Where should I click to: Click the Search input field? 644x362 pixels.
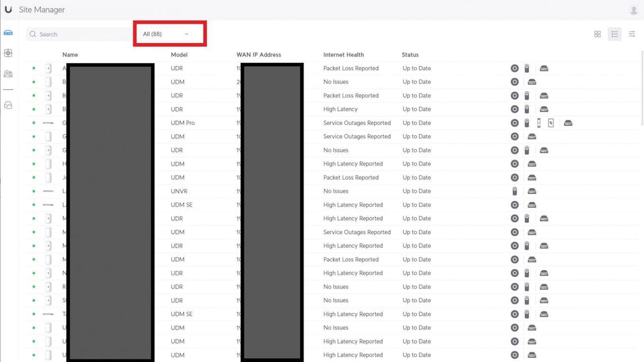click(x=79, y=34)
